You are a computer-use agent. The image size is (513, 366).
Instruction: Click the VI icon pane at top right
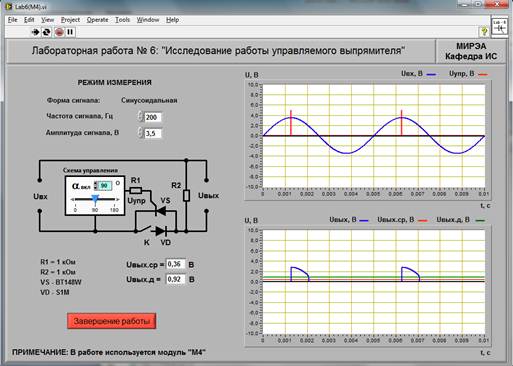(500, 27)
